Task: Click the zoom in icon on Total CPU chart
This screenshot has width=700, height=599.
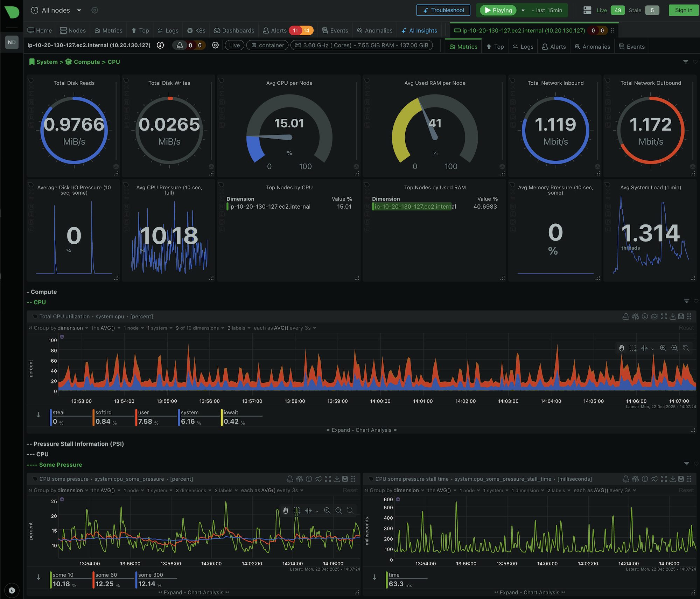Action: pos(663,348)
